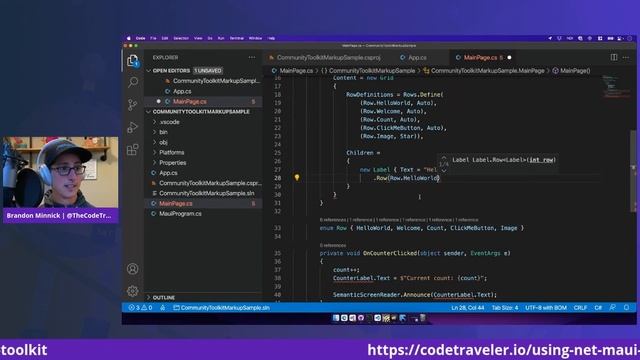640x360 pixels.
Task: Click the unsaved dot on MainPage.cs tab
Action: (x=509, y=58)
